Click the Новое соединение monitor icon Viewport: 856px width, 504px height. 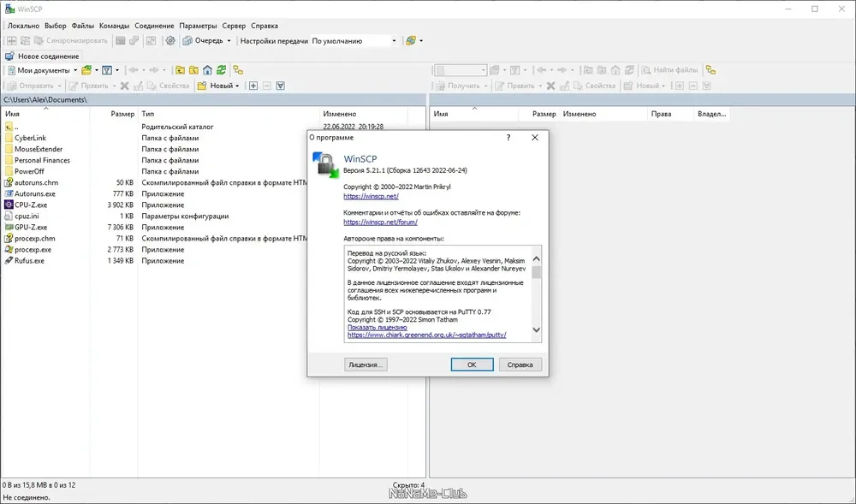[9, 56]
